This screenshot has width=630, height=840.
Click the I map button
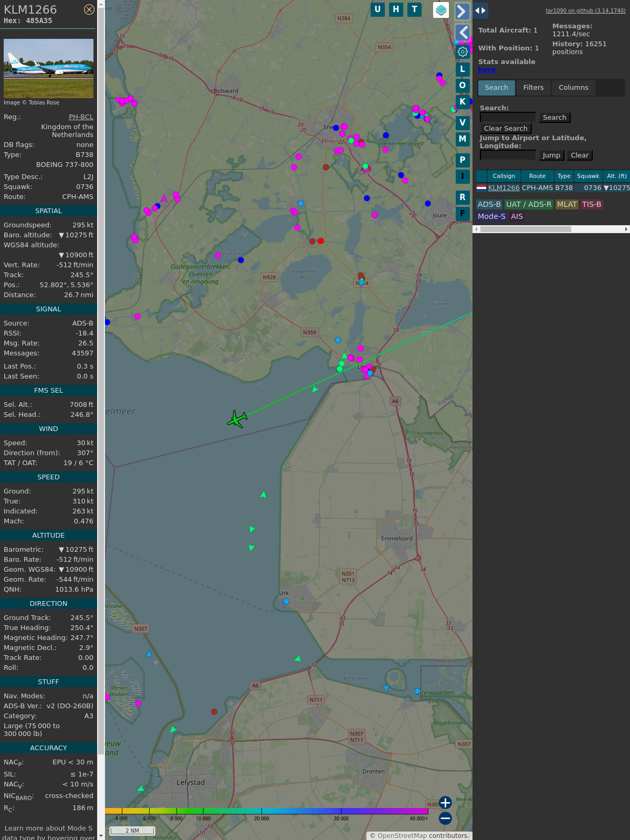(463, 176)
